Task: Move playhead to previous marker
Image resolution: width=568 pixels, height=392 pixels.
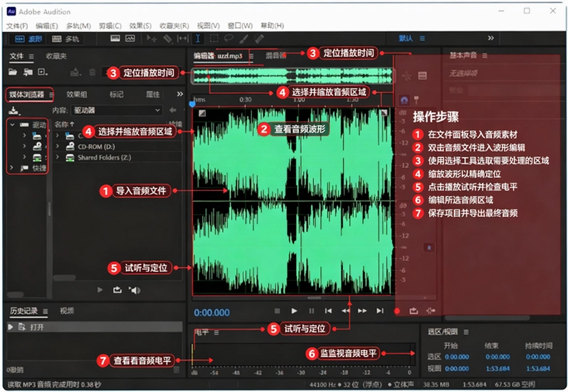Action: click(x=328, y=311)
